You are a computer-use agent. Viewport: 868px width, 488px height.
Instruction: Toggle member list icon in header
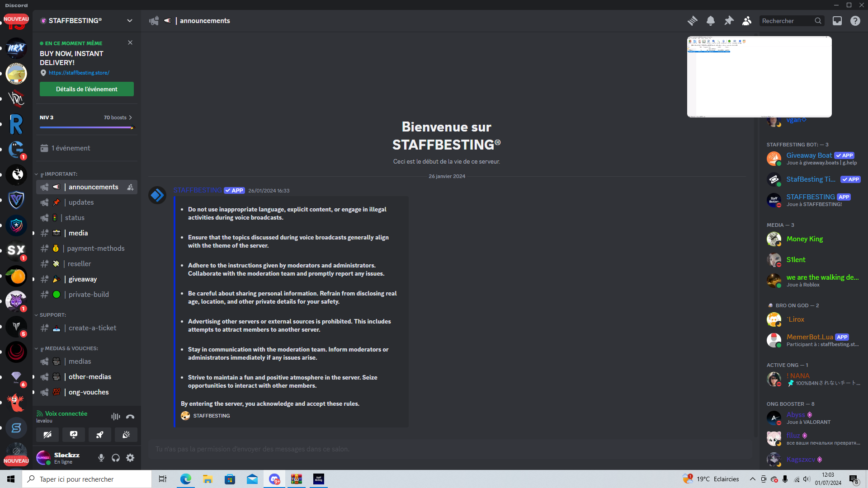747,21
